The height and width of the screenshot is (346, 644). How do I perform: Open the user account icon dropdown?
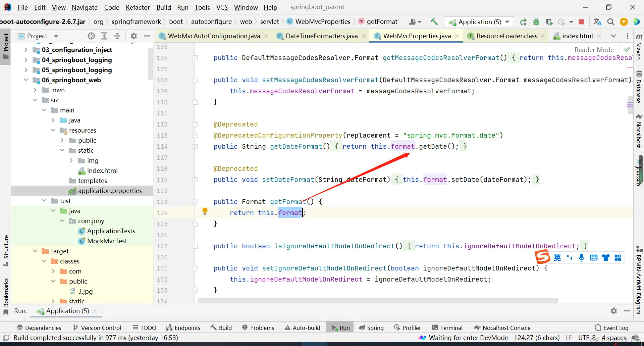coord(415,22)
